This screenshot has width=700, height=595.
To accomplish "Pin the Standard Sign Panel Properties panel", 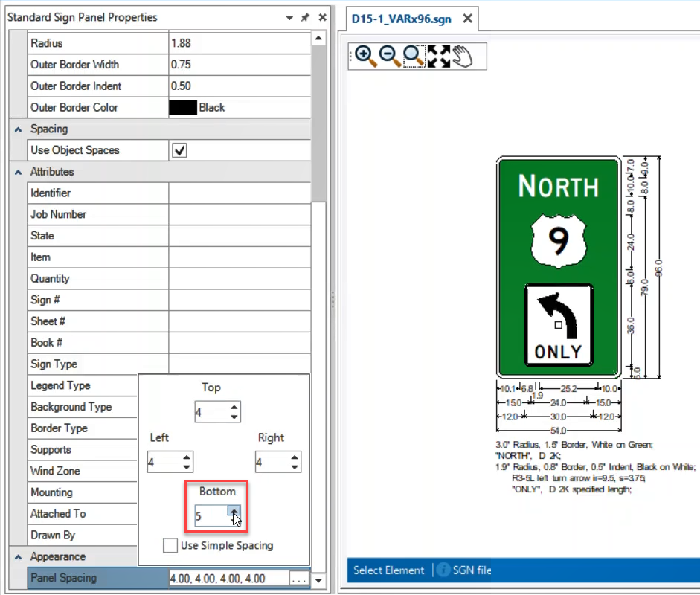I will [x=305, y=17].
